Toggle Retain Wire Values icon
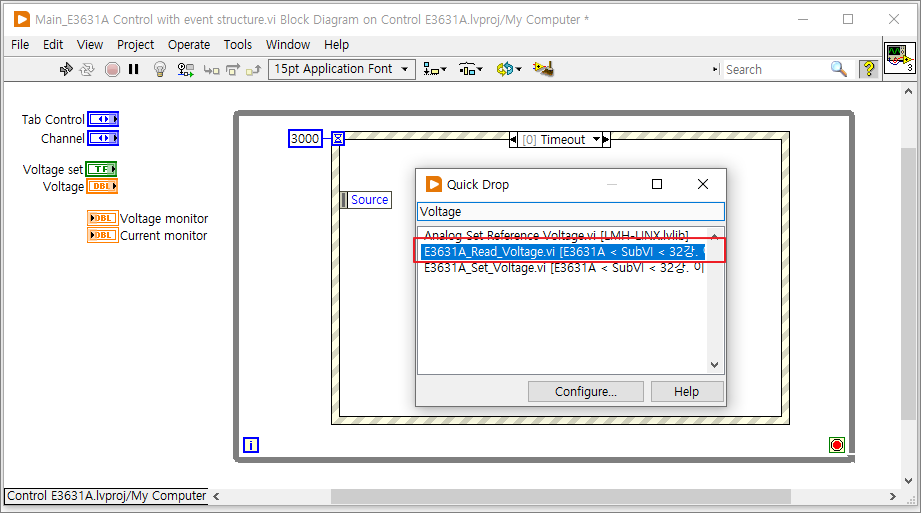 [x=186, y=69]
